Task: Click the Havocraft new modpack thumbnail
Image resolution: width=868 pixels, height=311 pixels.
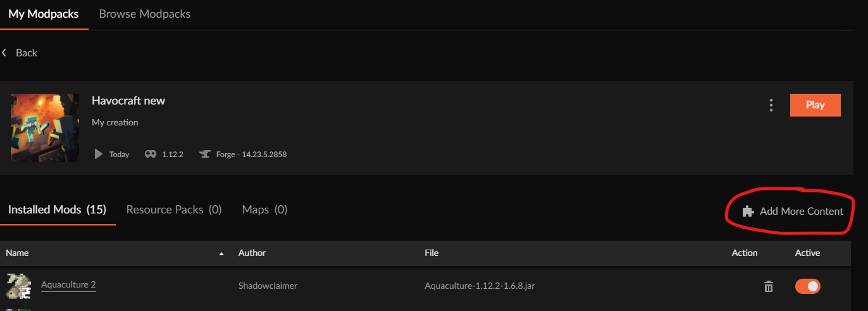Action: tap(45, 128)
